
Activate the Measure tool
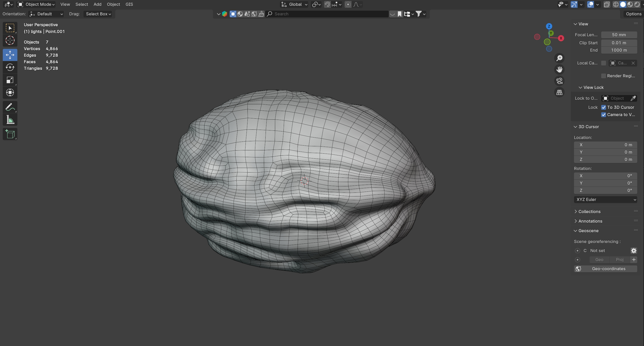pos(10,120)
